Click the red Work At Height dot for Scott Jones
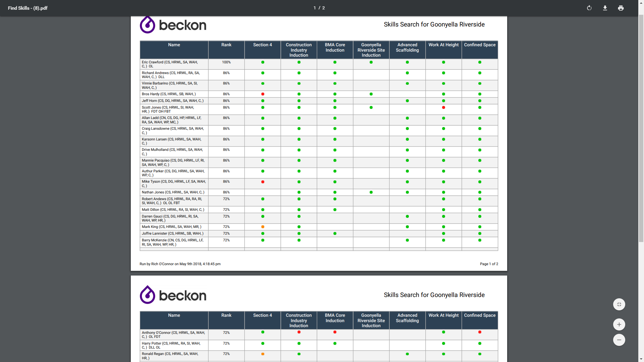Image resolution: width=644 pixels, height=362 pixels. click(443, 108)
